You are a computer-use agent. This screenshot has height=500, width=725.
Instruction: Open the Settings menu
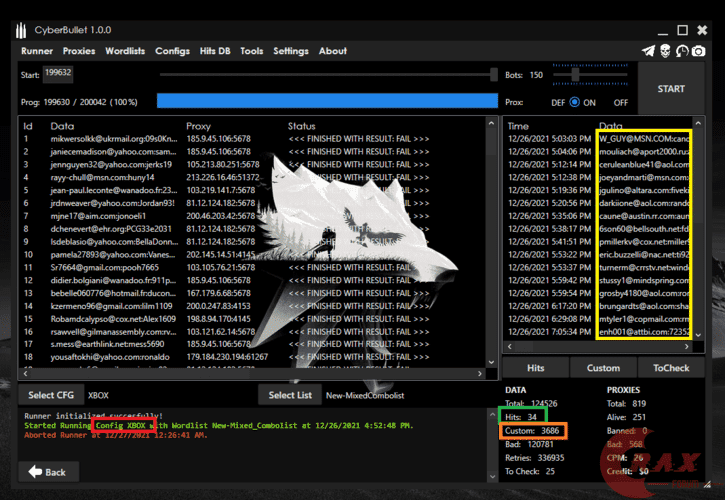291,51
